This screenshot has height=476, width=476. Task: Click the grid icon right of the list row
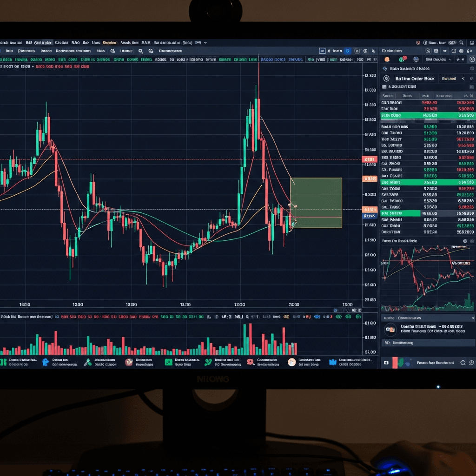(x=471, y=87)
